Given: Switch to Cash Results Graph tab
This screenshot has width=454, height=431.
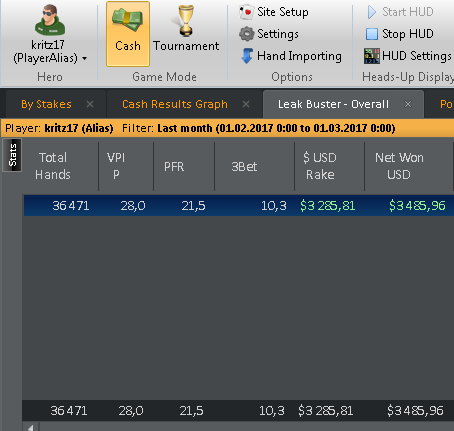Looking at the screenshot, I should pos(175,104).
